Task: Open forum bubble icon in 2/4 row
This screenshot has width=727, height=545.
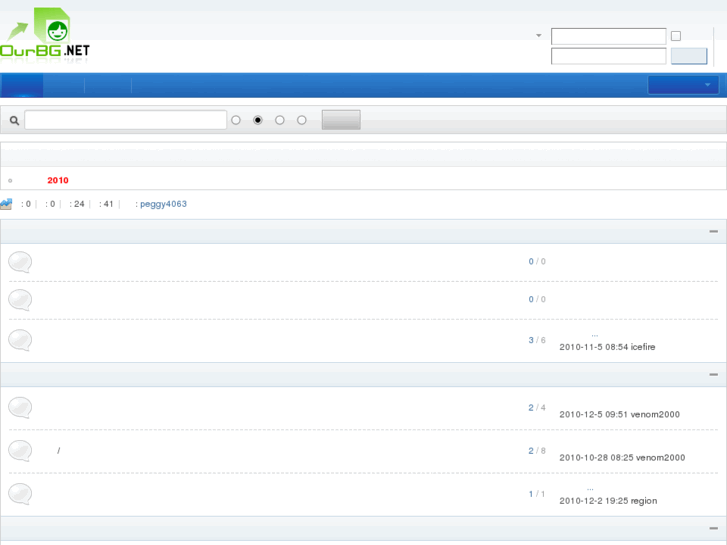Action: [x=20, y=408]
